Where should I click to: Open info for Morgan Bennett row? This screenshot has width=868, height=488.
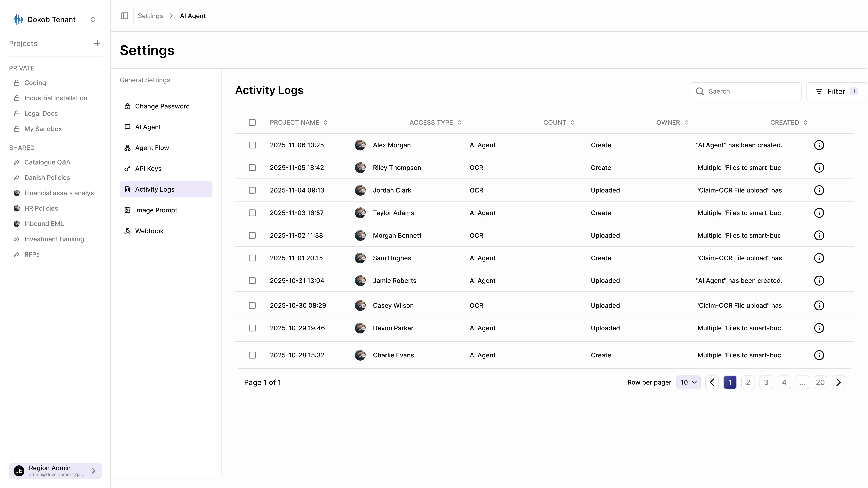[819, 235]
